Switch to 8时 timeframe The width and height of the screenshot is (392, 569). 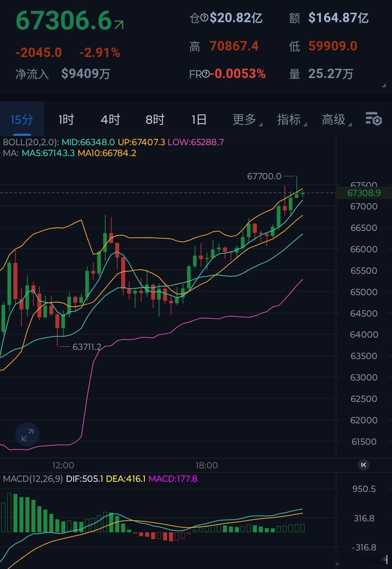(155, 119)
